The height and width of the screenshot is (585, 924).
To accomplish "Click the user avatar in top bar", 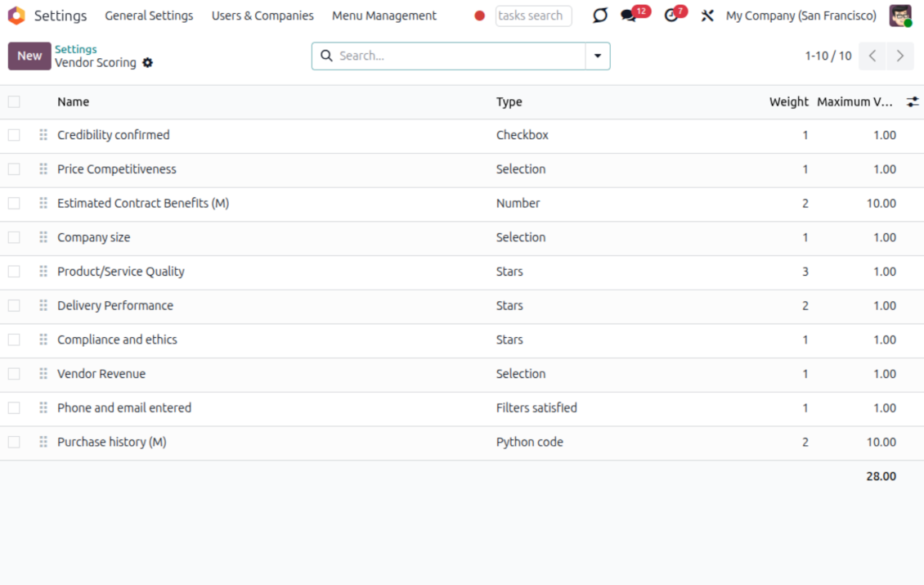I will (x=900, y=16).
